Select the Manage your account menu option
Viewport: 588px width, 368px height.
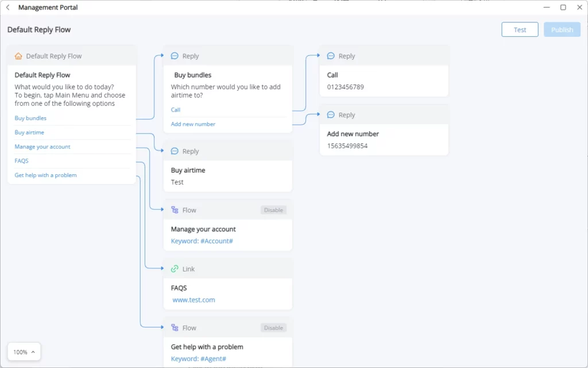click(x=42, y=147)
